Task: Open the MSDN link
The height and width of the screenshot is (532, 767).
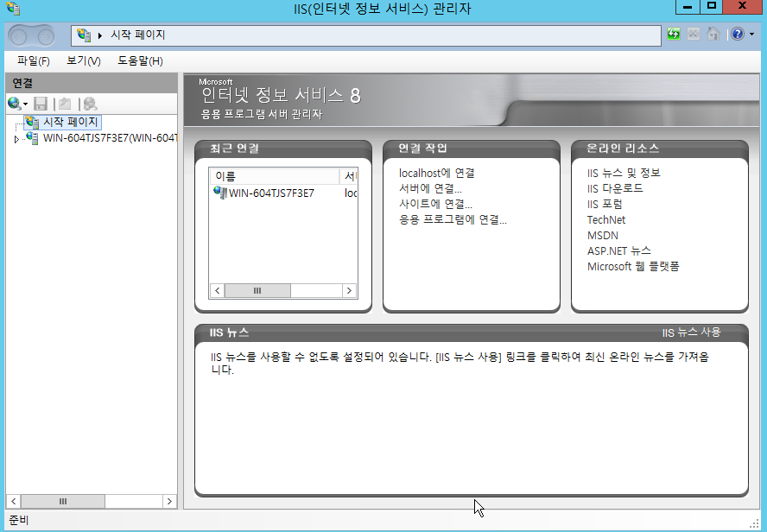Action: 603,236
